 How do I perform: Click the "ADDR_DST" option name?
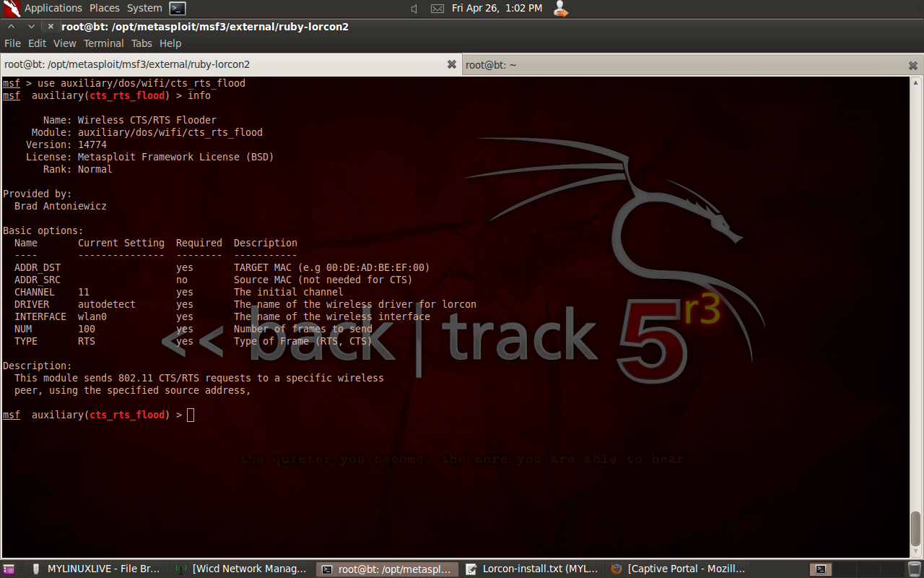38,267
